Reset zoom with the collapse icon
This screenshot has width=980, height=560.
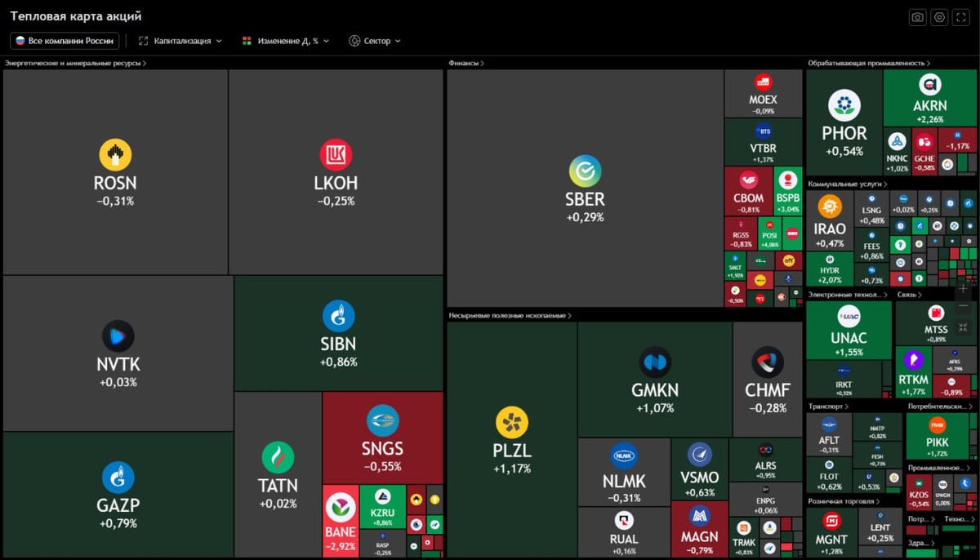963,327
